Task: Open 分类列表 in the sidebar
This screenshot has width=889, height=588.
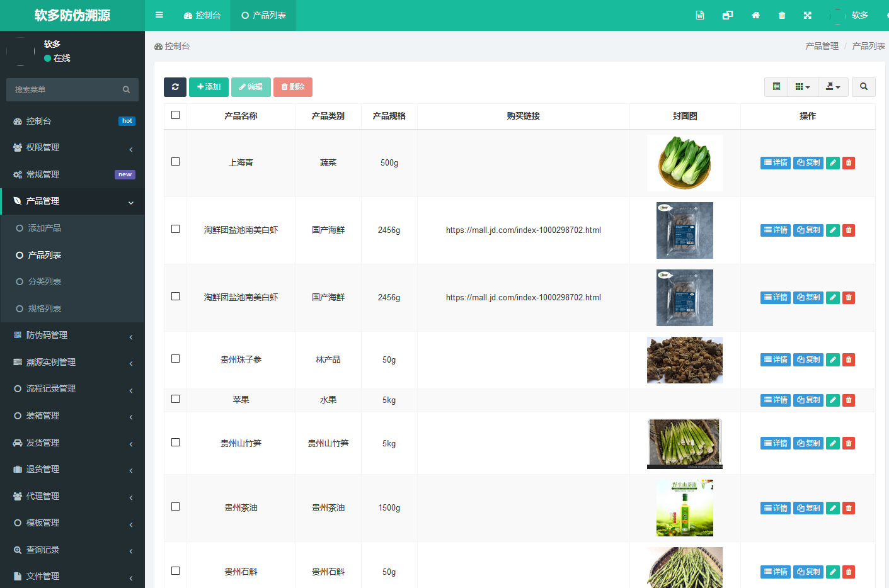Action: point(44,282)
